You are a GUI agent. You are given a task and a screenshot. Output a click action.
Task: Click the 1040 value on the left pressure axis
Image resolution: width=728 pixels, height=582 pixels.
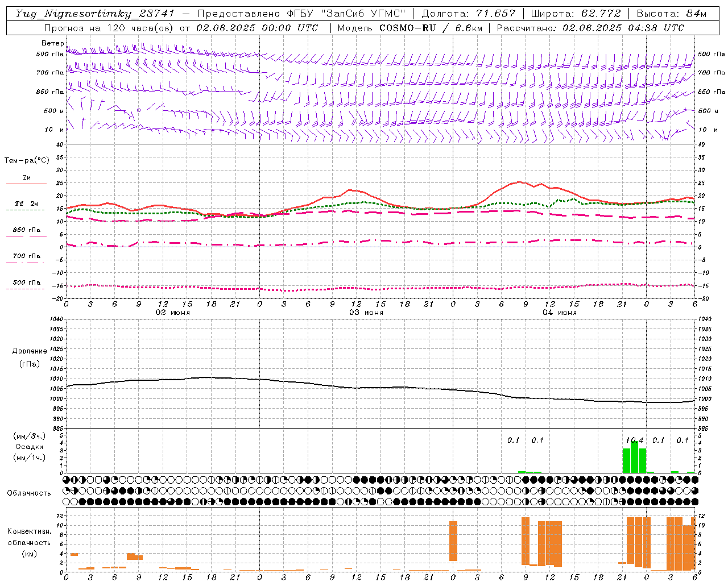pyautogui.click(x=56, y=319)
